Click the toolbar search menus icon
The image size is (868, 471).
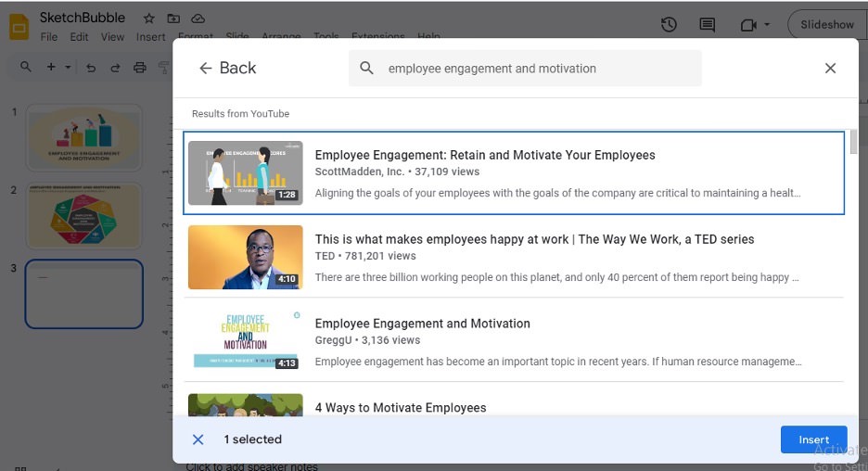click(x=25, y=67)
